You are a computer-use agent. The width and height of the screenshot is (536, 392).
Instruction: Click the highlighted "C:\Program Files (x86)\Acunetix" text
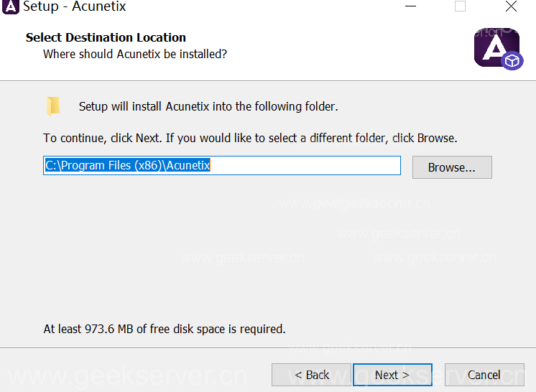[127, 166]
